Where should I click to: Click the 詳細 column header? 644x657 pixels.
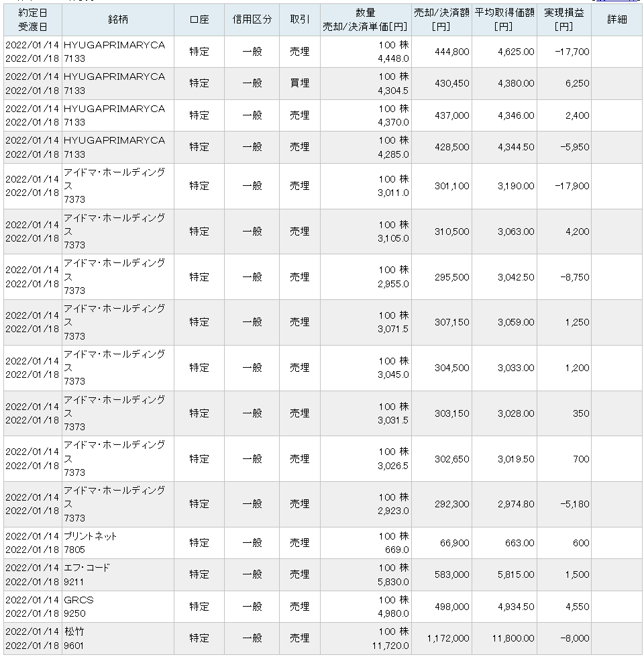click(x=616, y=19)
